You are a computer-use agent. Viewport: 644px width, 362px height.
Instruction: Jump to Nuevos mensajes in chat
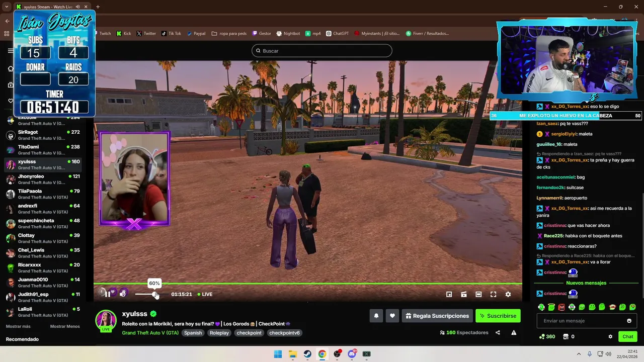coord(586,283)
